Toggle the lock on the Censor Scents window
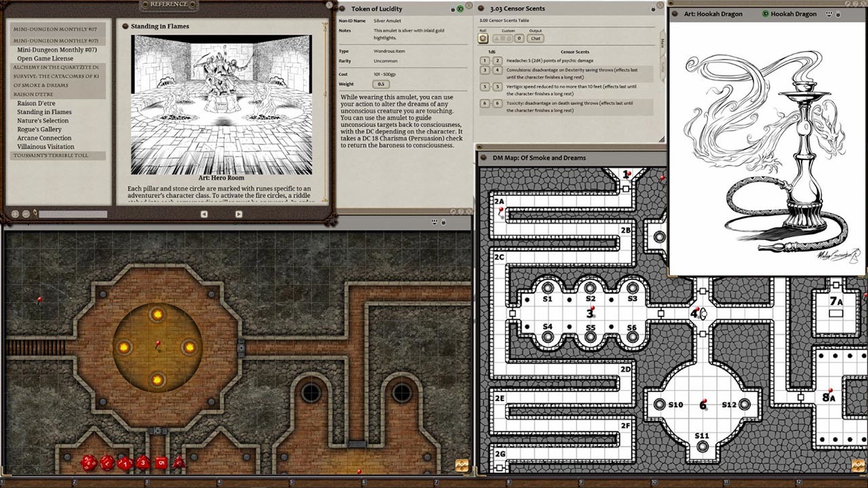The width and height of the screenshot is (868, 488). [653, 9]
